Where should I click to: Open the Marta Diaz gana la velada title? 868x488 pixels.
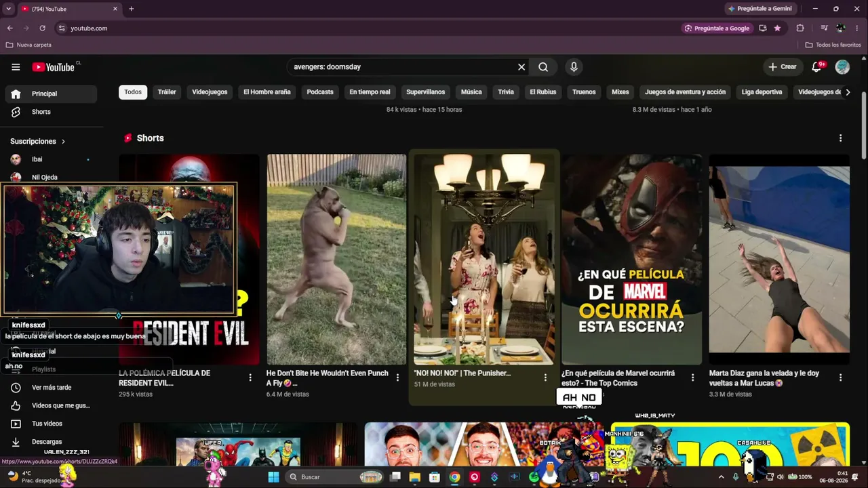(764, 378)
